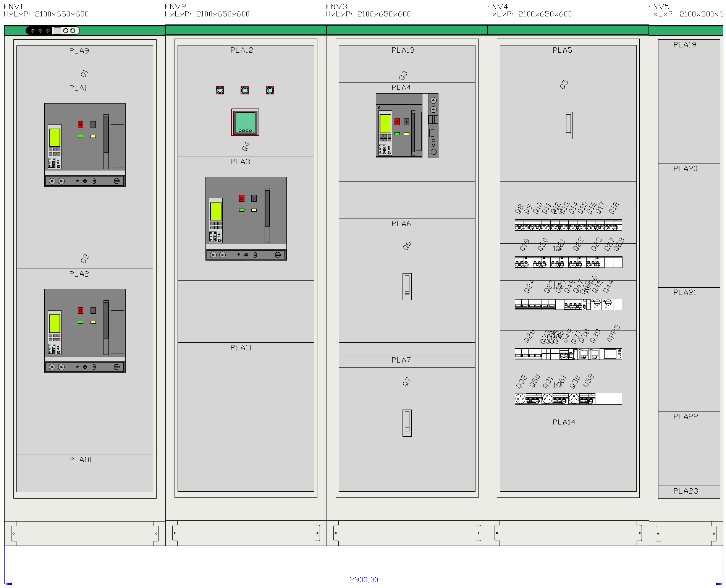Image resolution: width=726 pixels, height=588 pixels.
Task: Toggle the Q7 switch in PLA7
Action: click(x=407, y=423)
